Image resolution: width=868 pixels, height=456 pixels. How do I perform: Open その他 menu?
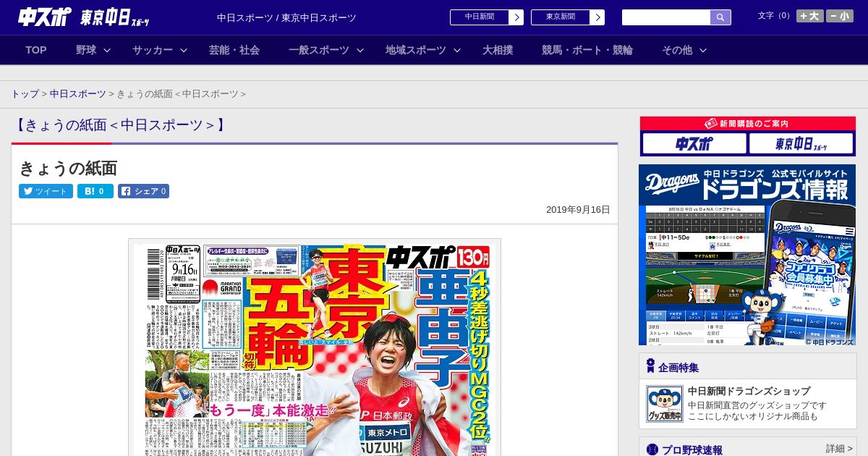(x=677, y=50)
